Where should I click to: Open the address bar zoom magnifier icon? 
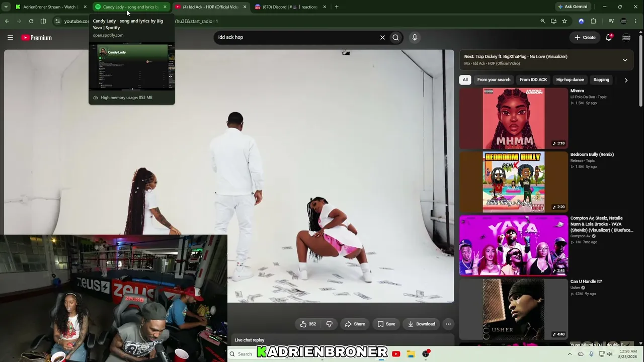click(x=542, y=21)
